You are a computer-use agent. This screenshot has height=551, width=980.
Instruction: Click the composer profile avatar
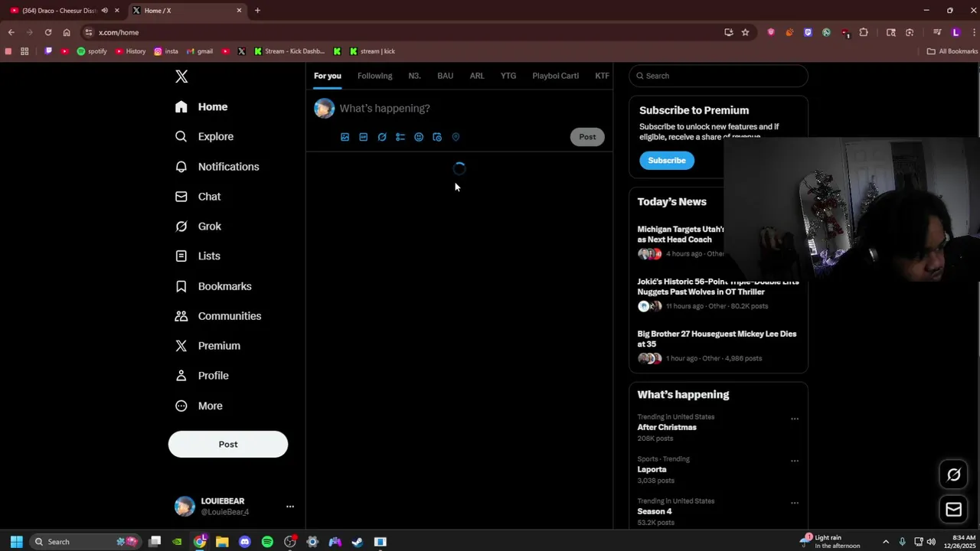(325, 109)
